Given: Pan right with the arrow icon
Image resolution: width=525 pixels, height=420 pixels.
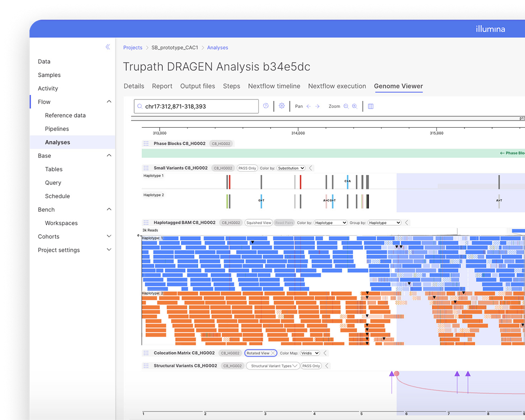Looking at the screenshot, I should pos(317,106).
